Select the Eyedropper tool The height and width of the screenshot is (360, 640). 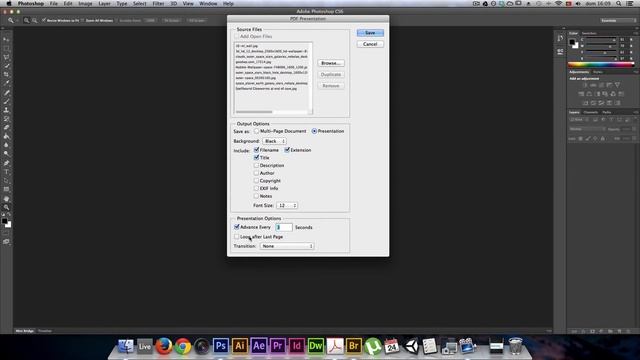click(6, 83)
